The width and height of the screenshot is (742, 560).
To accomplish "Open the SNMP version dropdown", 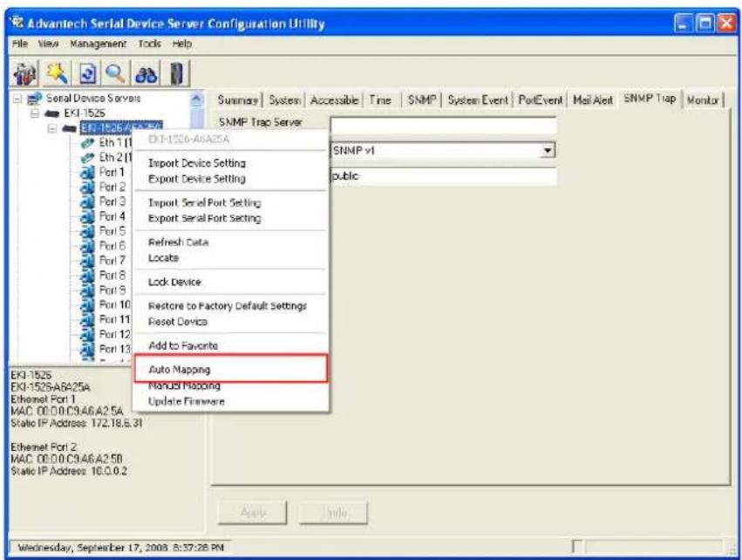I will (x=548, y=151).
